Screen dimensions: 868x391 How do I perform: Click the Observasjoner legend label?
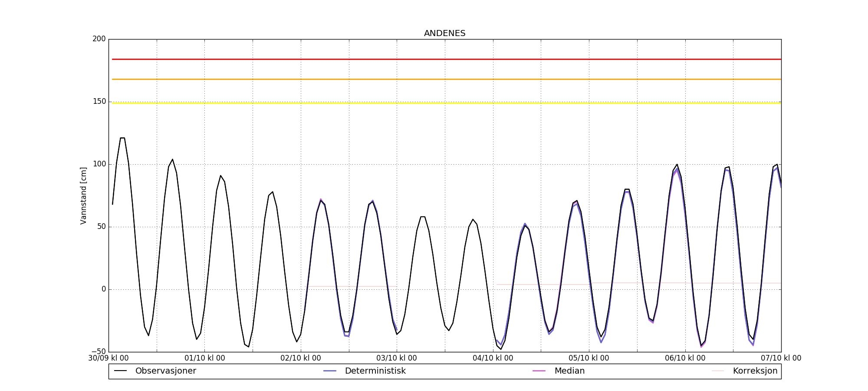pyautogui.click(x=165, y=371)
